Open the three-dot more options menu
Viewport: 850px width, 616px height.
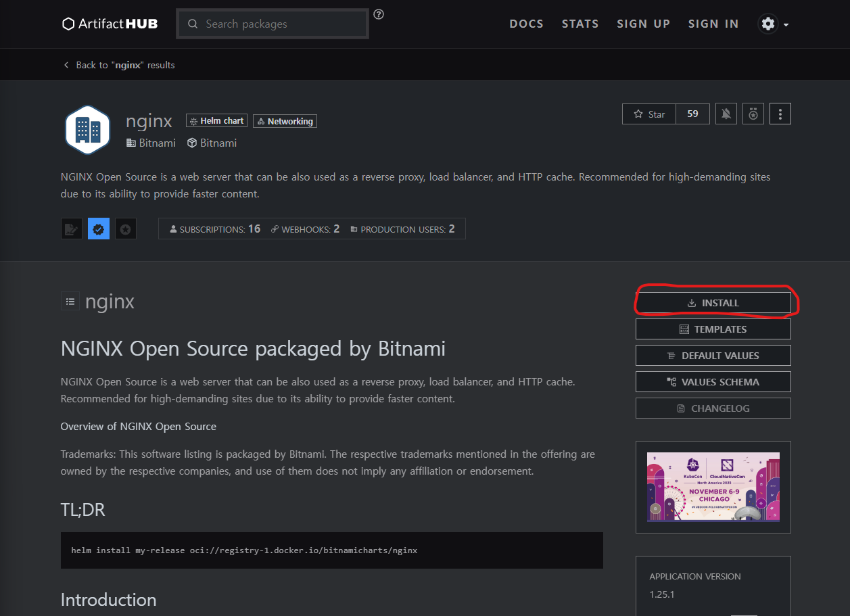click(x=780, y=114)
